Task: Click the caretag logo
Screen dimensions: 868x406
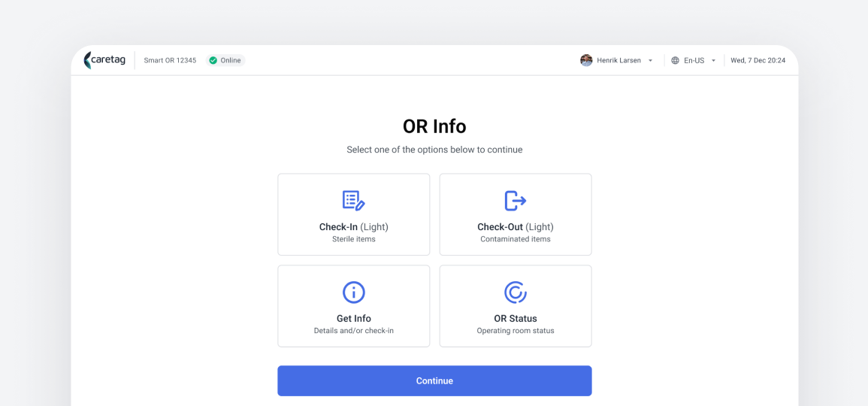Action: pyautogui.click(x=104, y=60)
